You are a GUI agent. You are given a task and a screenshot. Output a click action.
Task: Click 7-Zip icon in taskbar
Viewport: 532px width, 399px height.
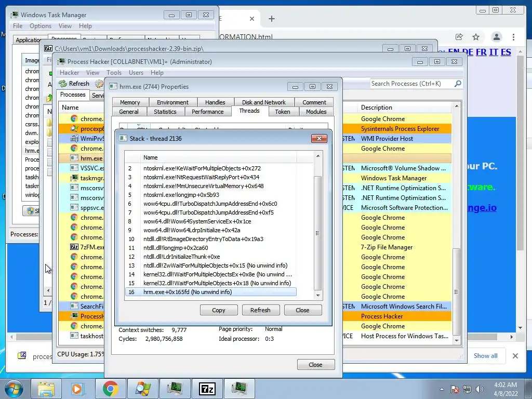[207, 389]
